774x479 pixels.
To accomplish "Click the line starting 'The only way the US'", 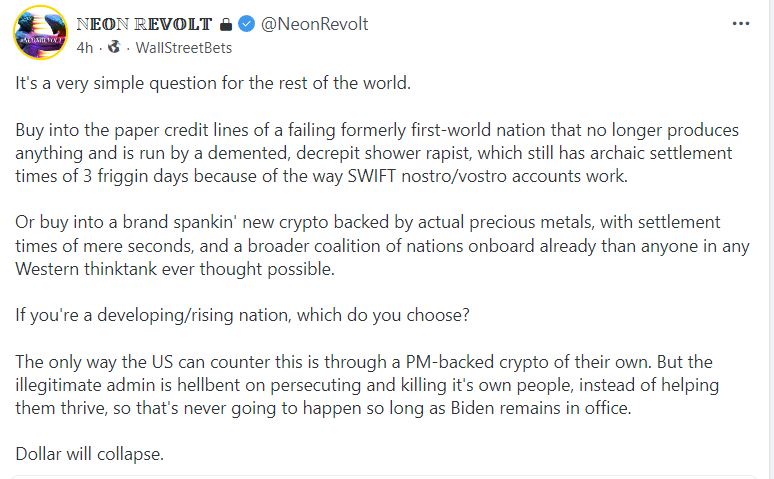I will pos(364,362).
